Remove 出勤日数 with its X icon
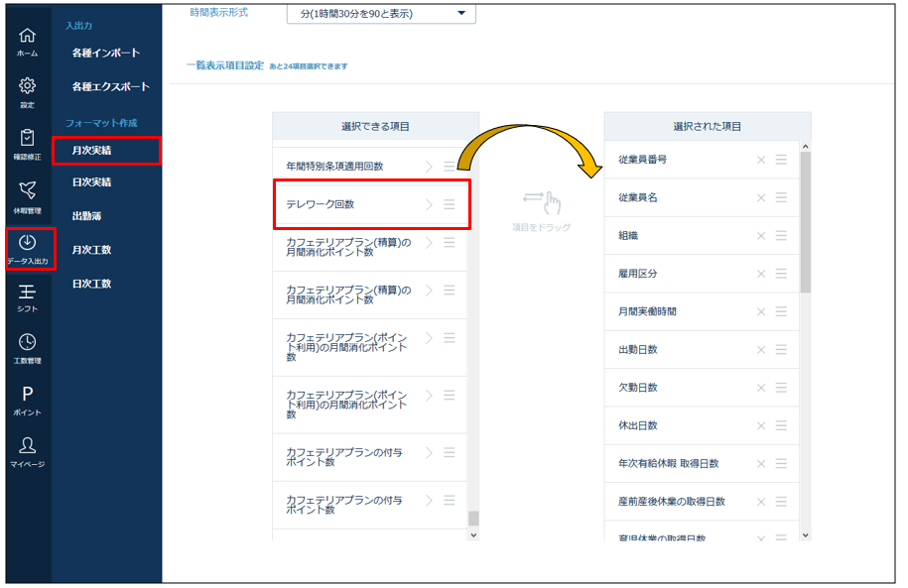 (x=761, y=350)
